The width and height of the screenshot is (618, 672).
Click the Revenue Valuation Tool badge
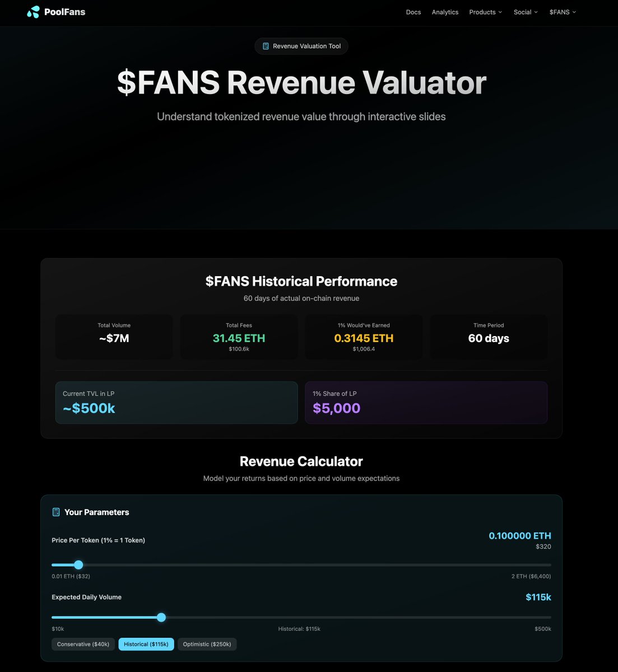(301, 46)
